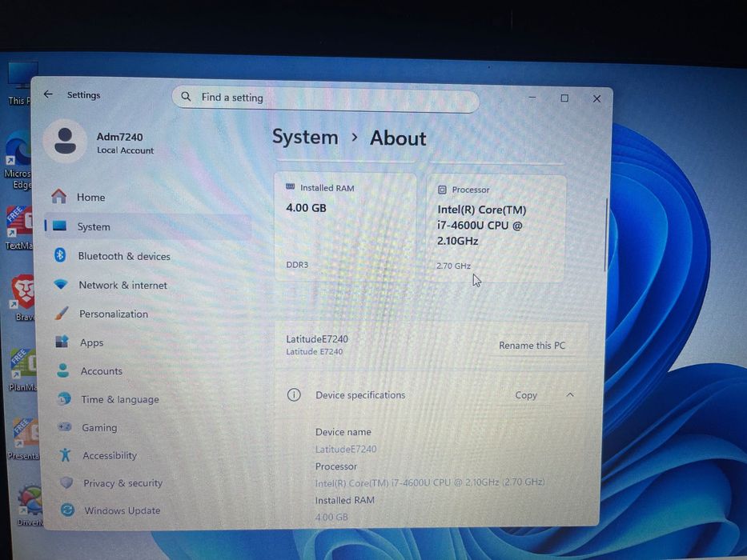Maximize the Settings window
The height and width of the screenshot is (560, 747).
pyautogui.click(x=564, y=98)
